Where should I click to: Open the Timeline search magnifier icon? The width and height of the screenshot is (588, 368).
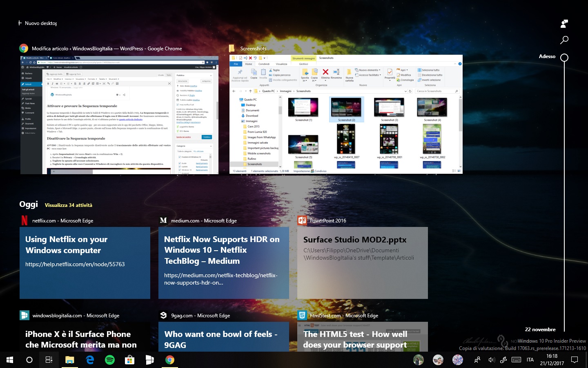(564, 40)
